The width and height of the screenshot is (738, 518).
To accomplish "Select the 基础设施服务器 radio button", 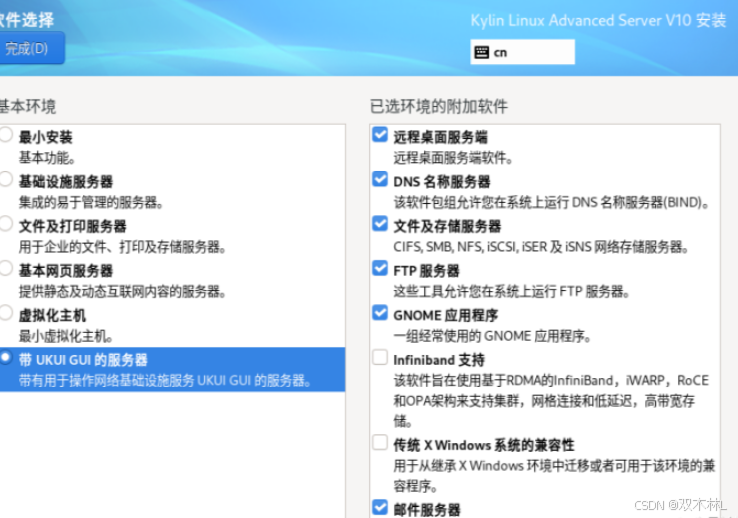I will pos(6,179).
